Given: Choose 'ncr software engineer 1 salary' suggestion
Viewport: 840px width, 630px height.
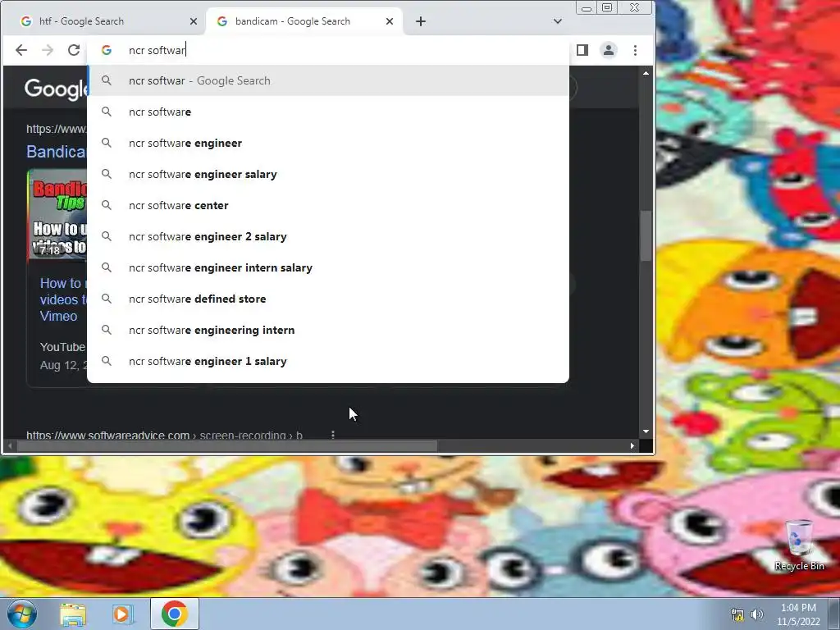Looking at the screenshot, I should pyautogui.click(x=328, y=361).
